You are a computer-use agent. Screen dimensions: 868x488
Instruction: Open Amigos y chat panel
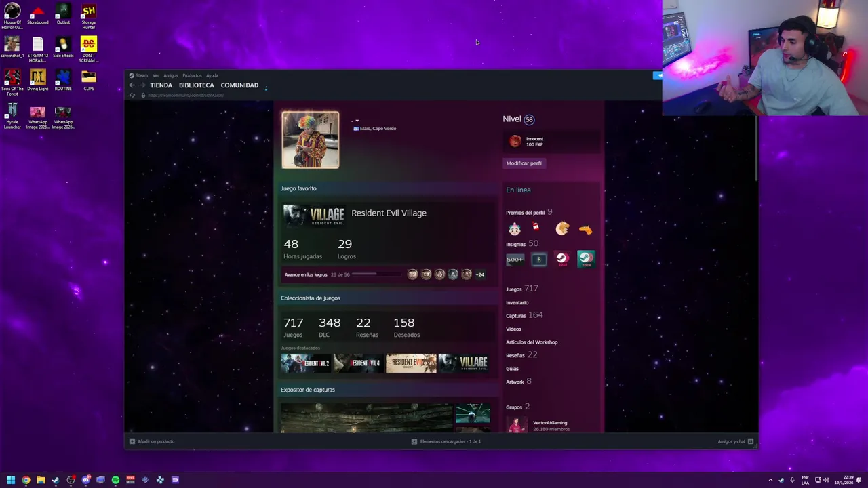pos(736,441)
